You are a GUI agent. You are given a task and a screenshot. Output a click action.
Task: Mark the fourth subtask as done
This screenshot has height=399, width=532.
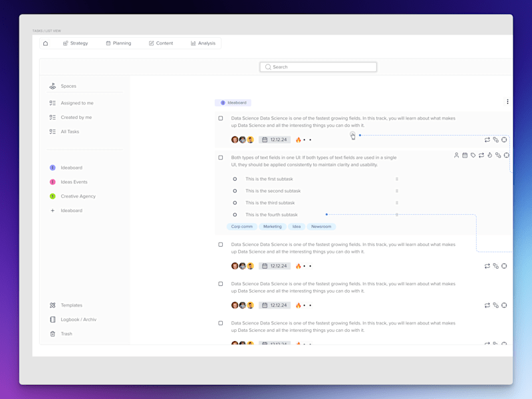(x=235, y=215)
